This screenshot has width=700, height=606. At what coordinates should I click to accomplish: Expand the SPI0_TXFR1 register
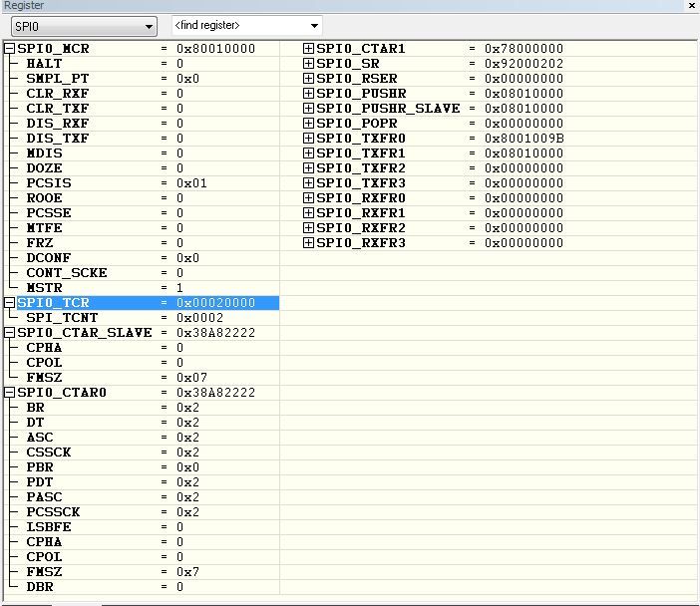pos(308,153)
